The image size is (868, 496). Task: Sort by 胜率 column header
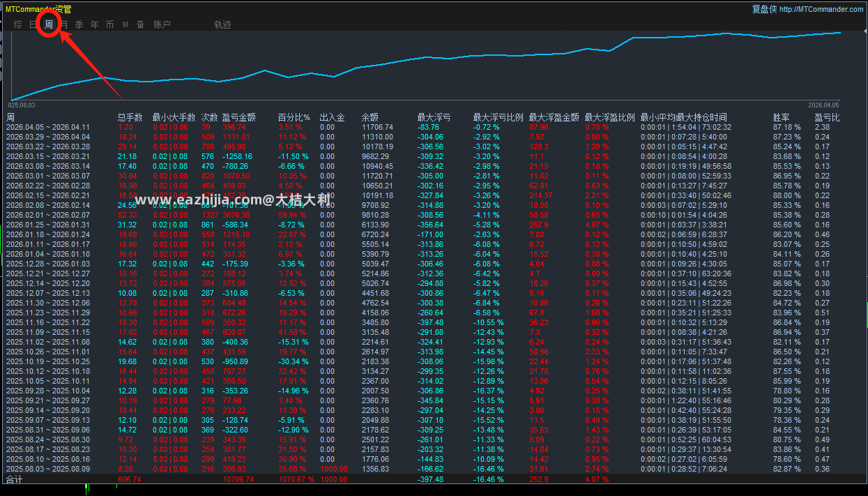(x=782, y=117)
